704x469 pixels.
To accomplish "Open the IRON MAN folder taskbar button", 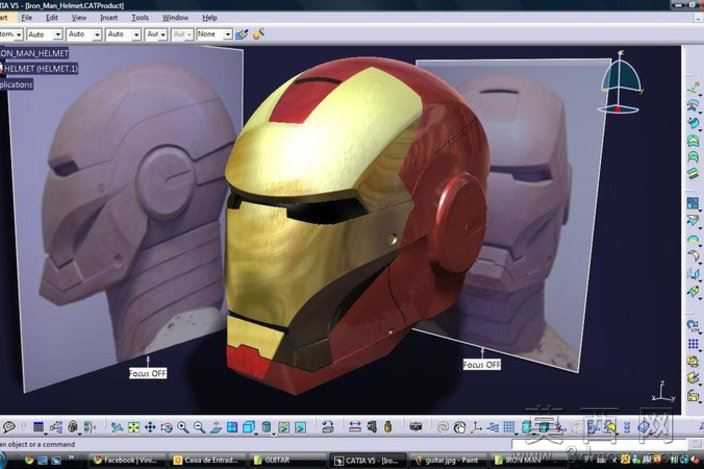I will pos(523,460).
